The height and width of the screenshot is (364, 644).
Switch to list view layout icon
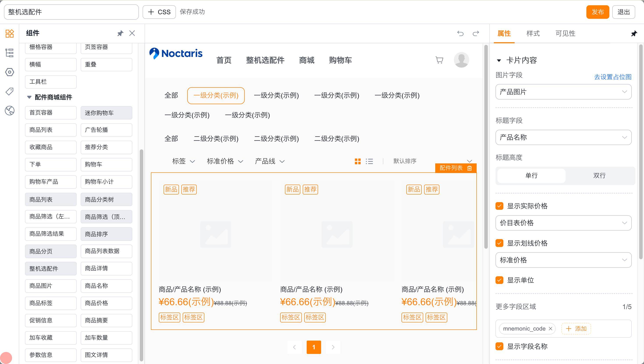coord(369,161)
